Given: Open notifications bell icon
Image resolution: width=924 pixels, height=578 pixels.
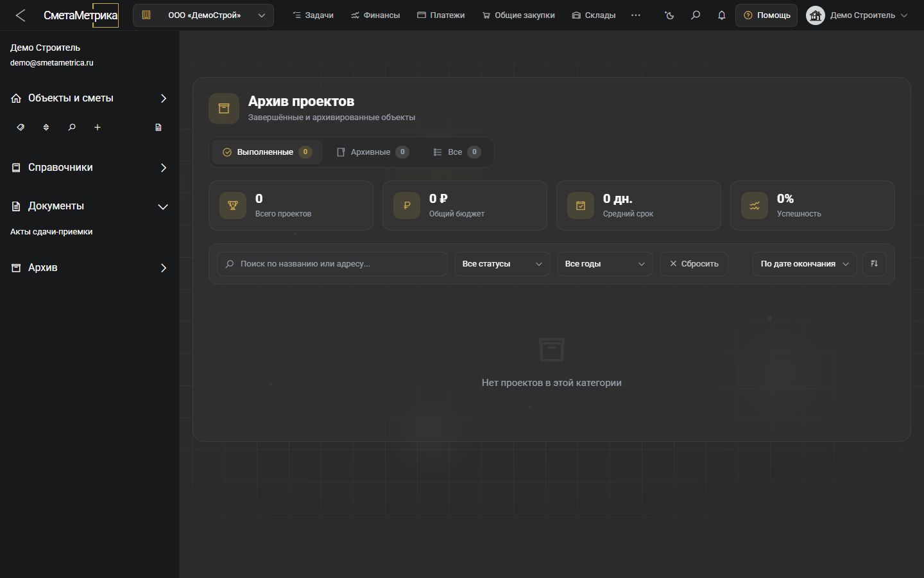Looking at the screenshot, I should coord(722,15).
